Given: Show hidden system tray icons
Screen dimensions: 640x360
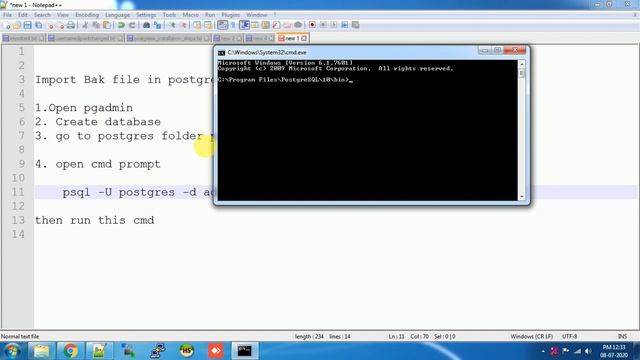Looking at the screenshot, I should [x=543, y=351].
